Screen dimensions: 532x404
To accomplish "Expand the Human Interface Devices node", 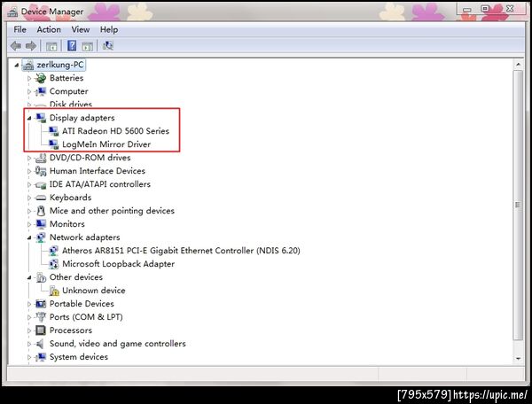I will coord(29,171).
